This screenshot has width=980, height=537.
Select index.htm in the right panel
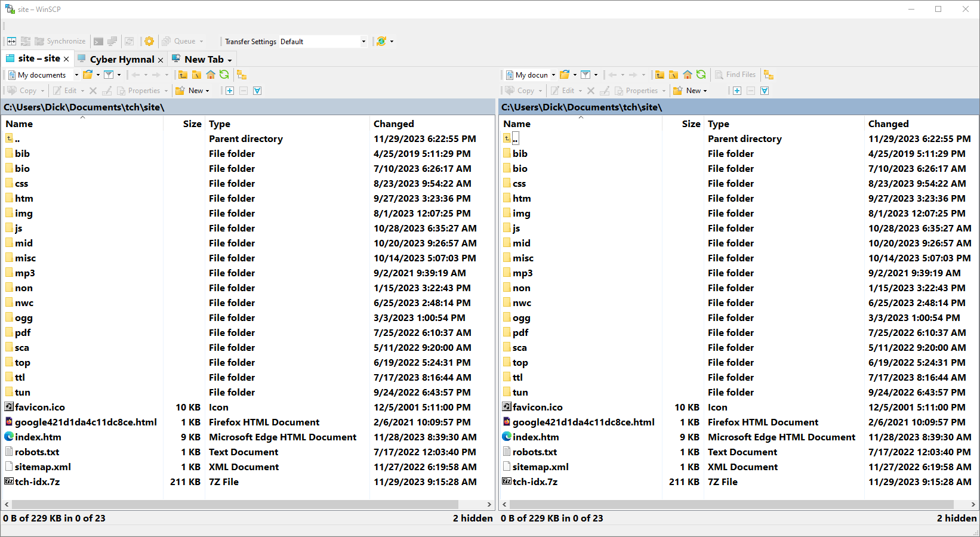click(535, 437)
